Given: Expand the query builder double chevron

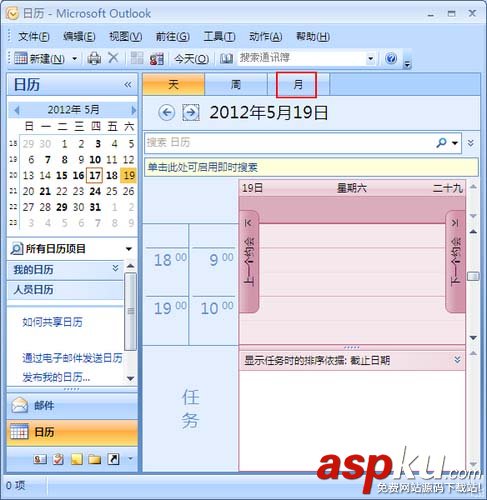Looking at the screenshot, I should (470, 143).
